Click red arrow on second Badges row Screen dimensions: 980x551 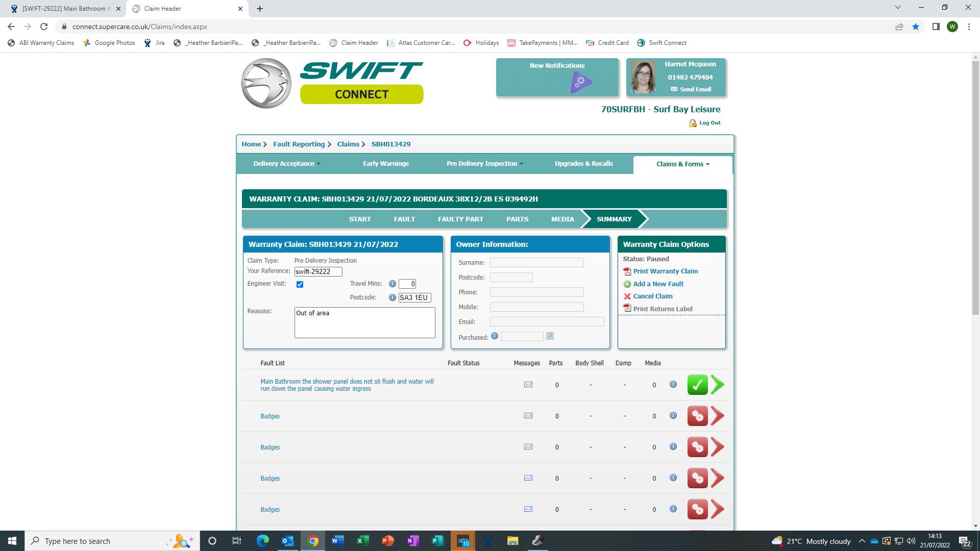tap(717, 447)
